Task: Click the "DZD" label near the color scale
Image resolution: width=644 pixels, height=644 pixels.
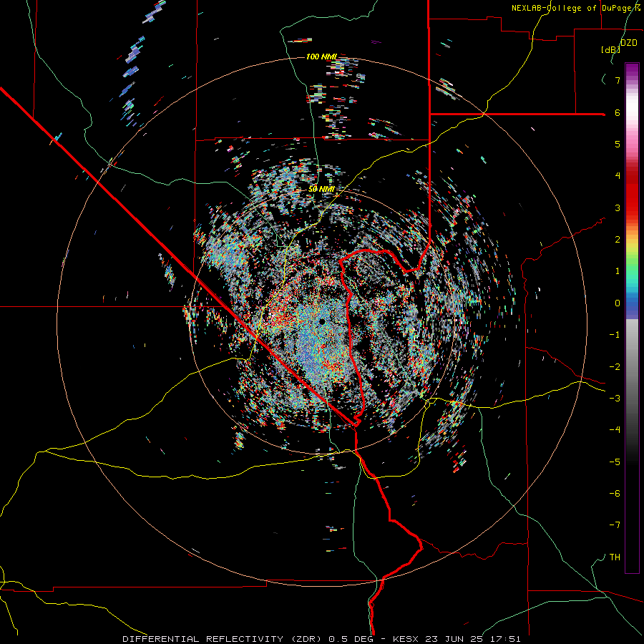Action: (x=629, y=42)
